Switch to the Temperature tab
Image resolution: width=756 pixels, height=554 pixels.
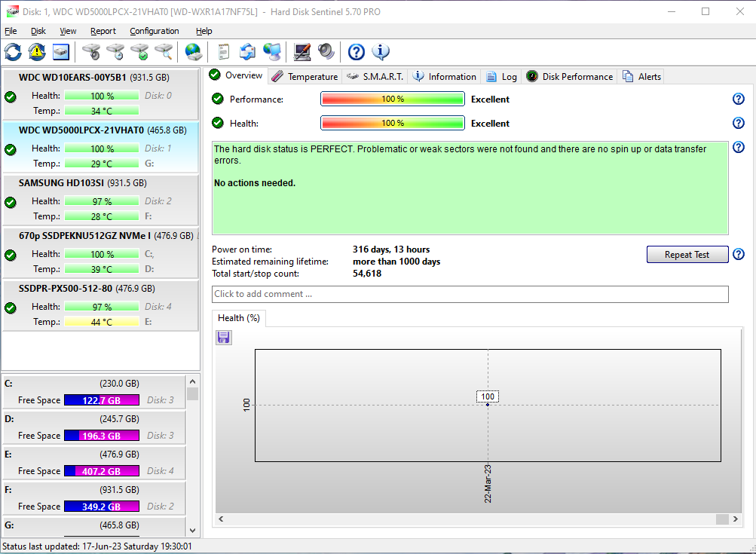tap(305, 77)
